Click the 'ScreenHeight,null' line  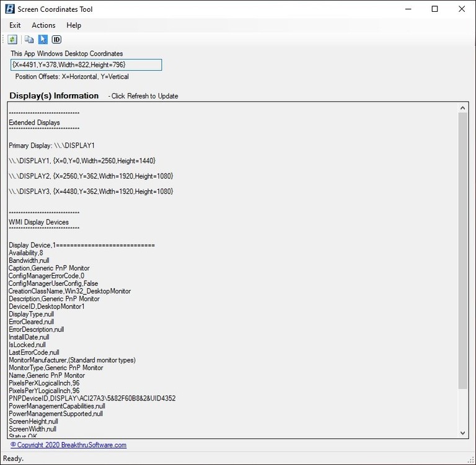pos(33,421)
